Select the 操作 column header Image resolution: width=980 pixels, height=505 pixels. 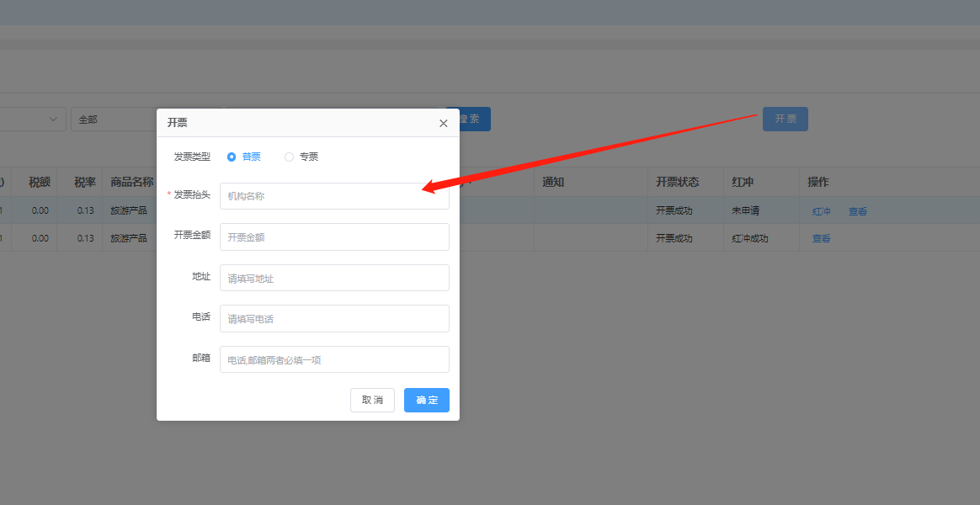(818, 182)
